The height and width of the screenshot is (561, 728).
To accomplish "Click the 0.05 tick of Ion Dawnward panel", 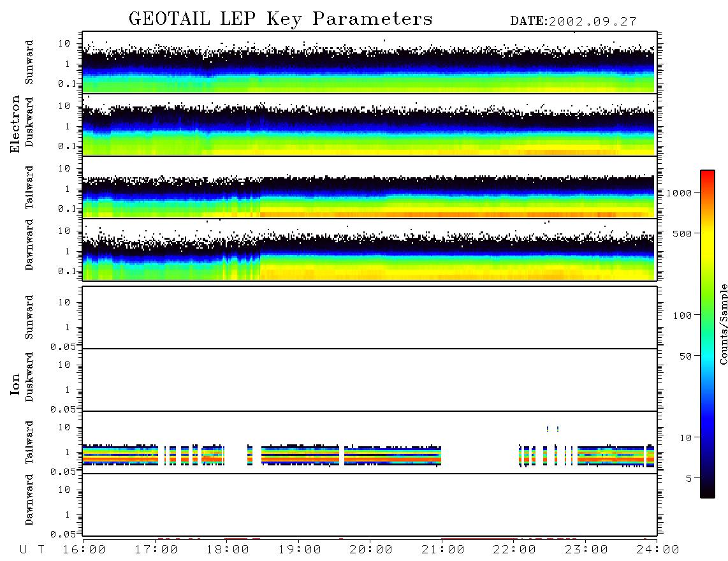I will tap(62, 534).
